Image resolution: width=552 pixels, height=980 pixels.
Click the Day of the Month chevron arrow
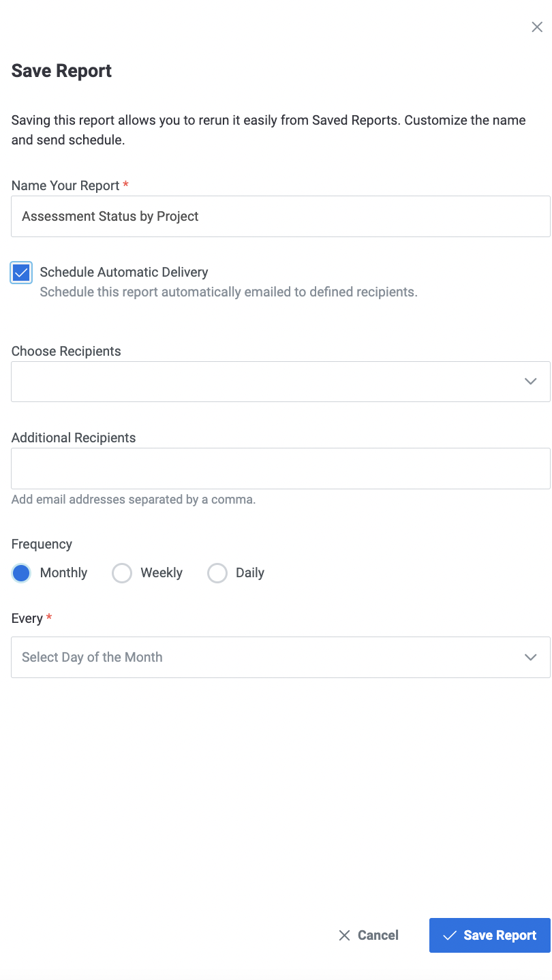[531, 658]
